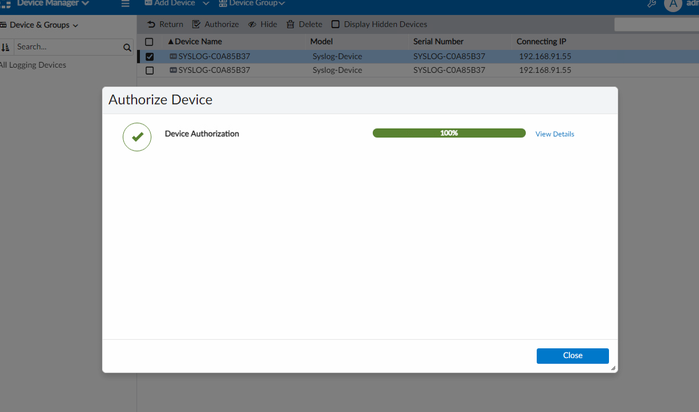
Task: Check the second SYSLOG-C0A85B37 row checkbox
Action: pyautogui.click(x=150, y=71)
